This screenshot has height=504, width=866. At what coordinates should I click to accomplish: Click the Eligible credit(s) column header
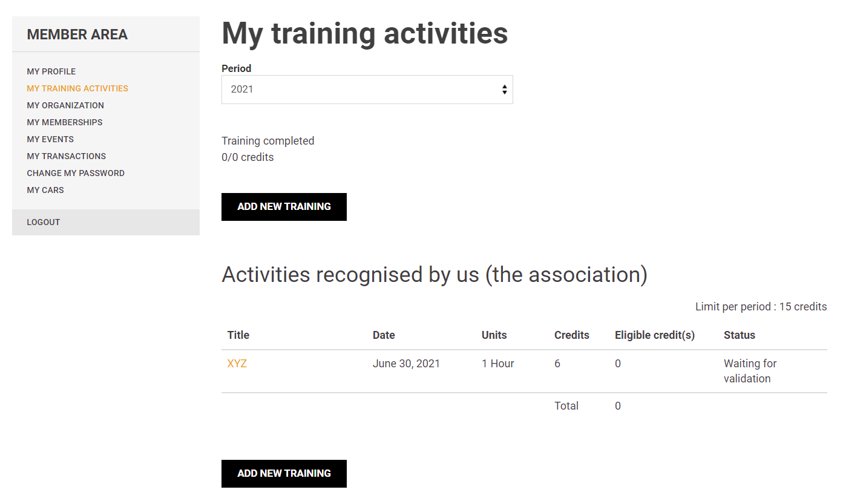pyautogui.click(x=655, y=335)
